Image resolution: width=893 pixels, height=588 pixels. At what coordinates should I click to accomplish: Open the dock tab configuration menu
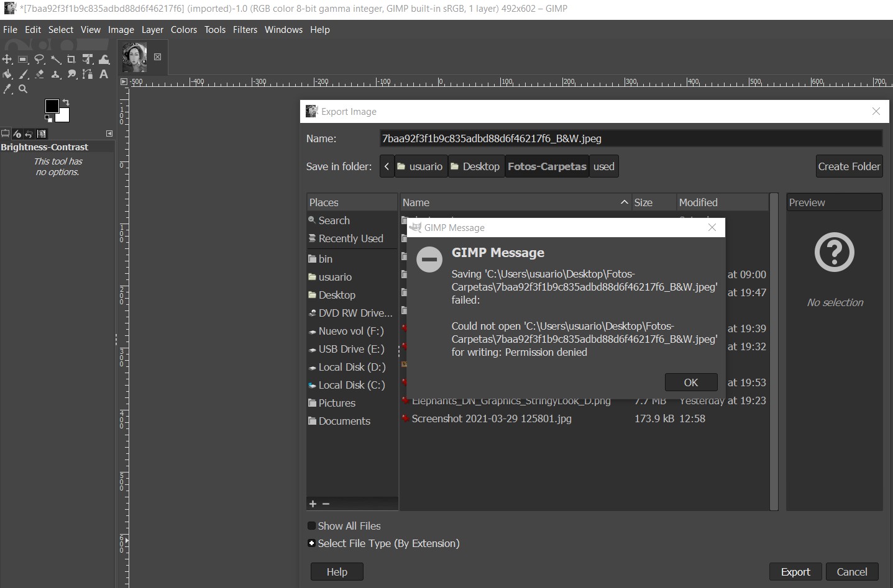click(109, 133)
